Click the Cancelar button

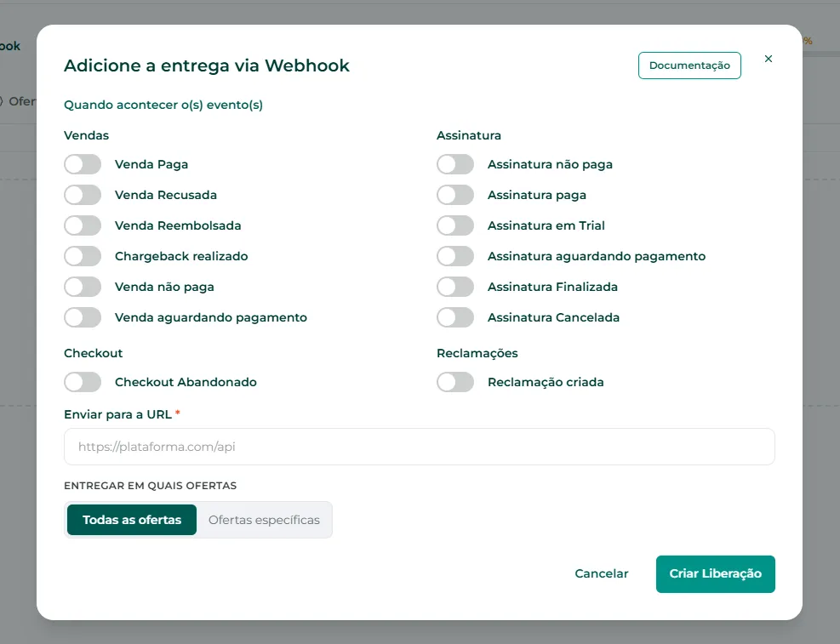[602, 574]
